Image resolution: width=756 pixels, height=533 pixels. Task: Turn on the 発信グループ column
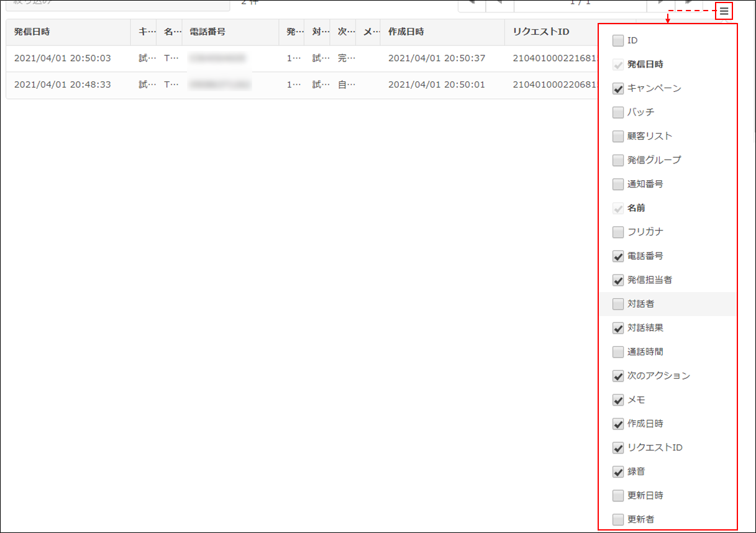pyautogui.click(x=618, y=160)
